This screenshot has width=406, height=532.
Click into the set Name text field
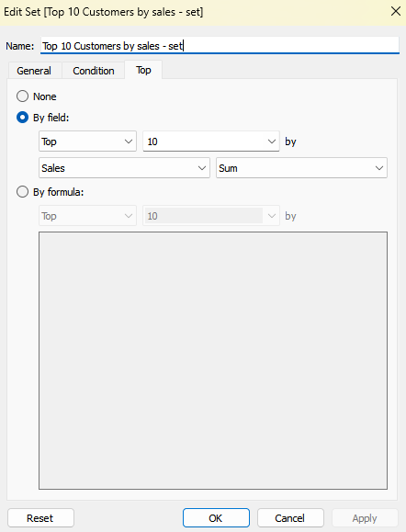(x=220, y=45)
